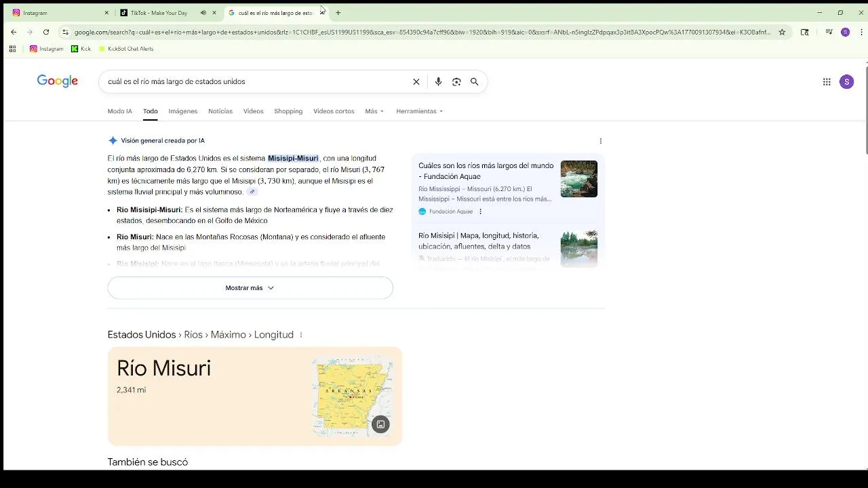Select the Noticias tab

[220, 111]
